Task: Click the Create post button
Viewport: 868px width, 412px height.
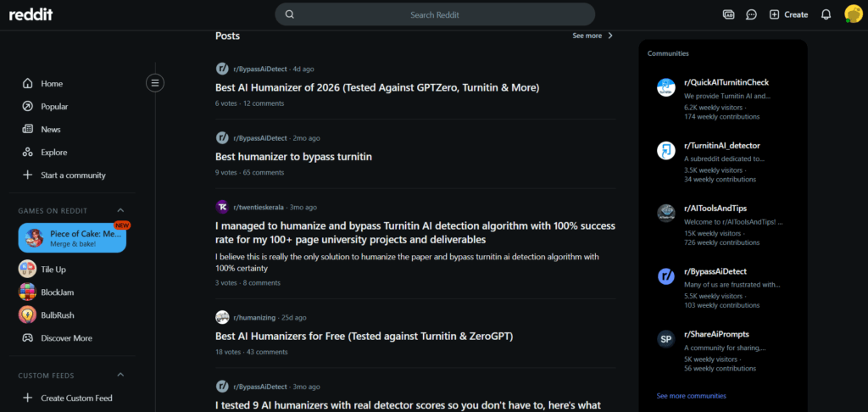Action: coord(789,15)
